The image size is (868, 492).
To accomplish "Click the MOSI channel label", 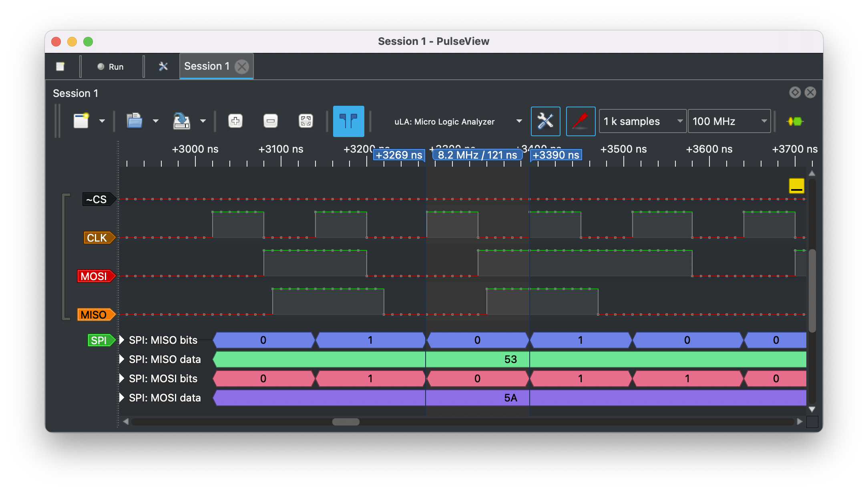I will tap(94, 276).
